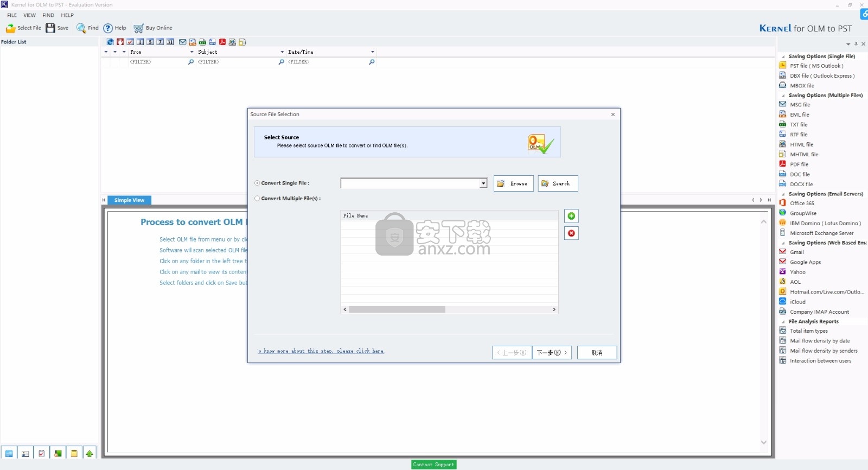Click the 5-day calendar view icon
The width and height of the screenshot is (868, 470).
pos(150,42)
